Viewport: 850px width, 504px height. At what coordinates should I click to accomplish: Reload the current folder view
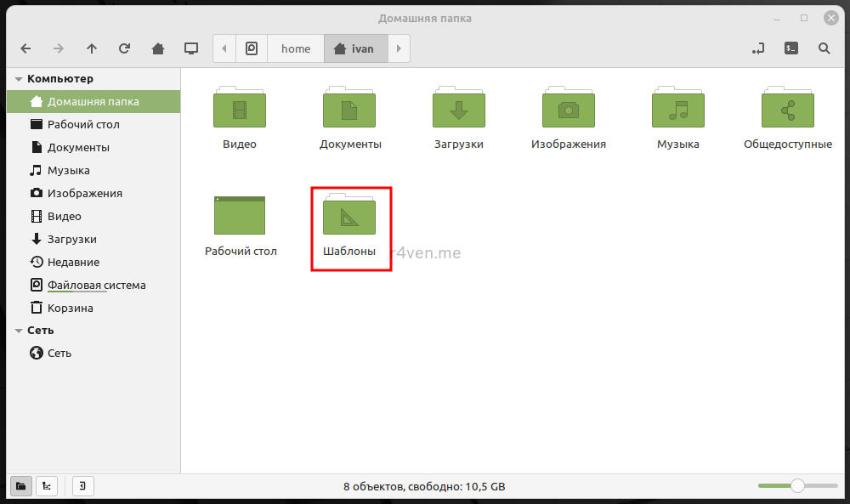pyautogui.click(x=125, y=48)
